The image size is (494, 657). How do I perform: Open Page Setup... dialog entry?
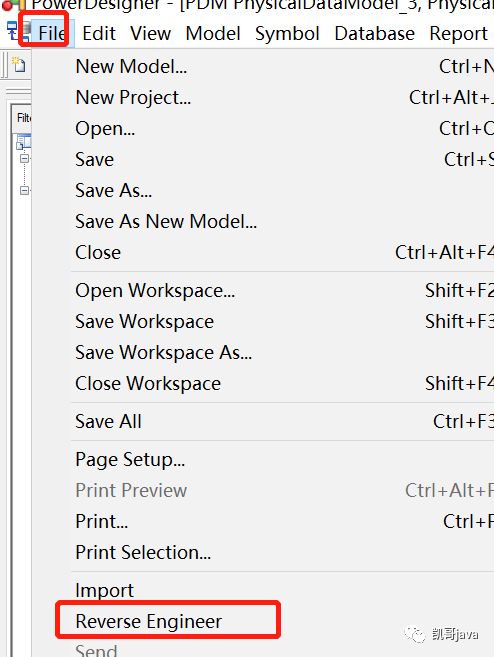[x=130, y=459]
